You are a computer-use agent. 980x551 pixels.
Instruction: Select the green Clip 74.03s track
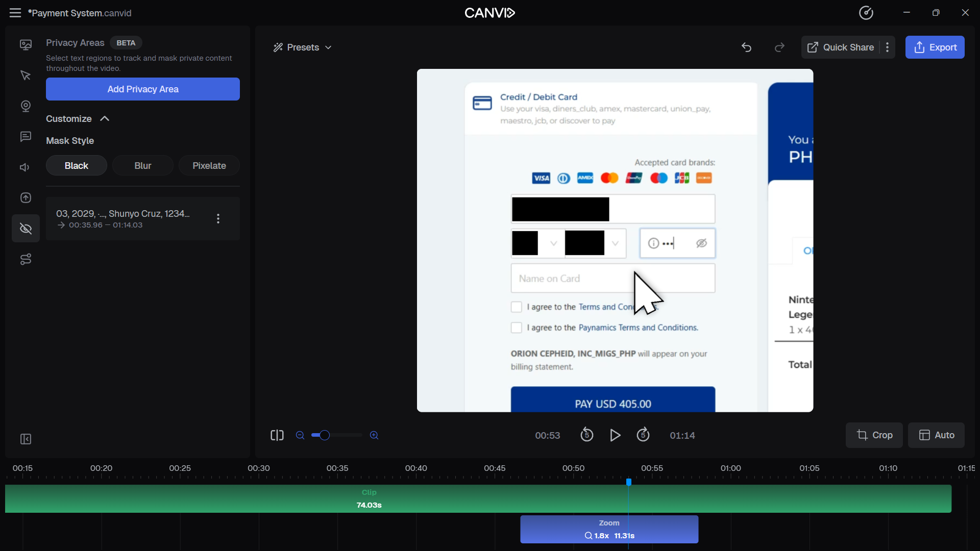click(x=478, y=499)
